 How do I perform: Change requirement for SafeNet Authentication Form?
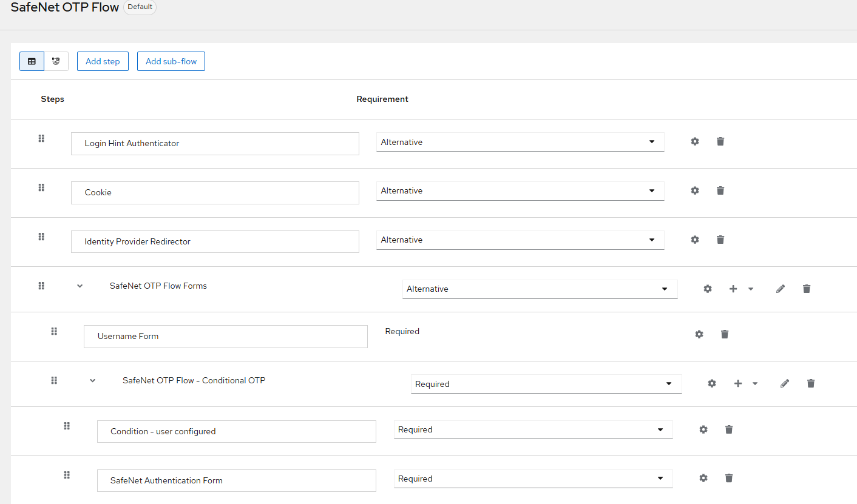533,479
